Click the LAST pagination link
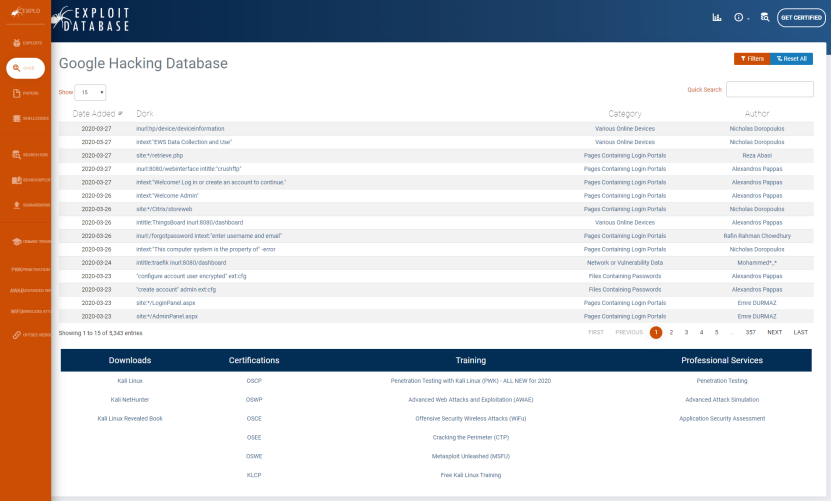This screenshot has width=831, height=501. (800, 332)
